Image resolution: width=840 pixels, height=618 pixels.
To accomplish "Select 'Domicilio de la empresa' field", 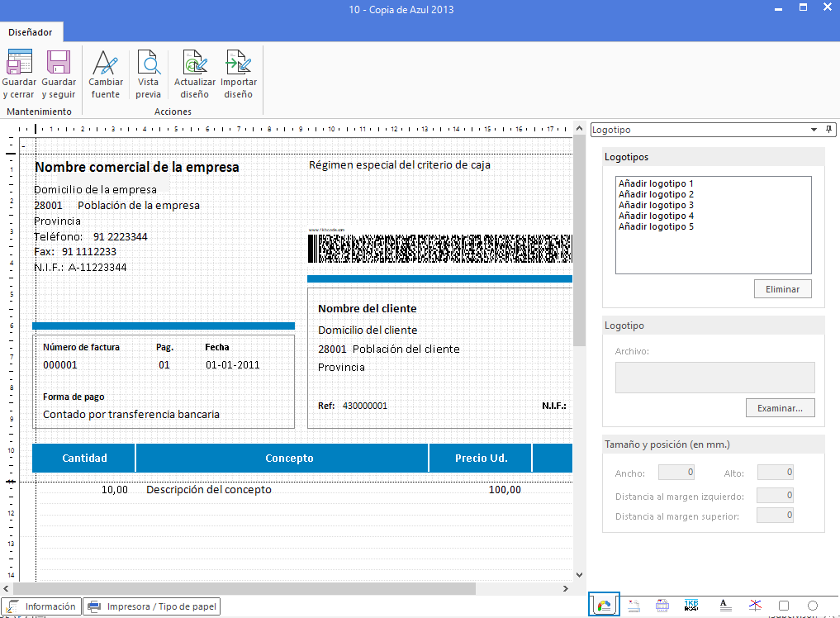I will click(95, 190).
